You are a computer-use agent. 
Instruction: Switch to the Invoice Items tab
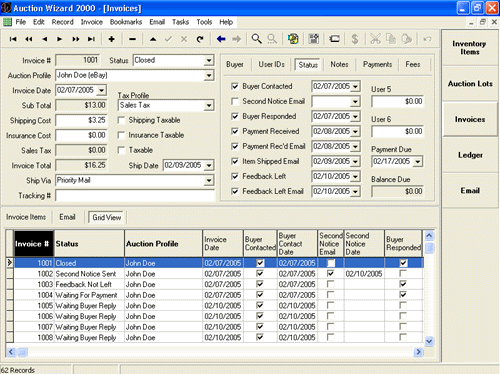[x=26, y=217]
